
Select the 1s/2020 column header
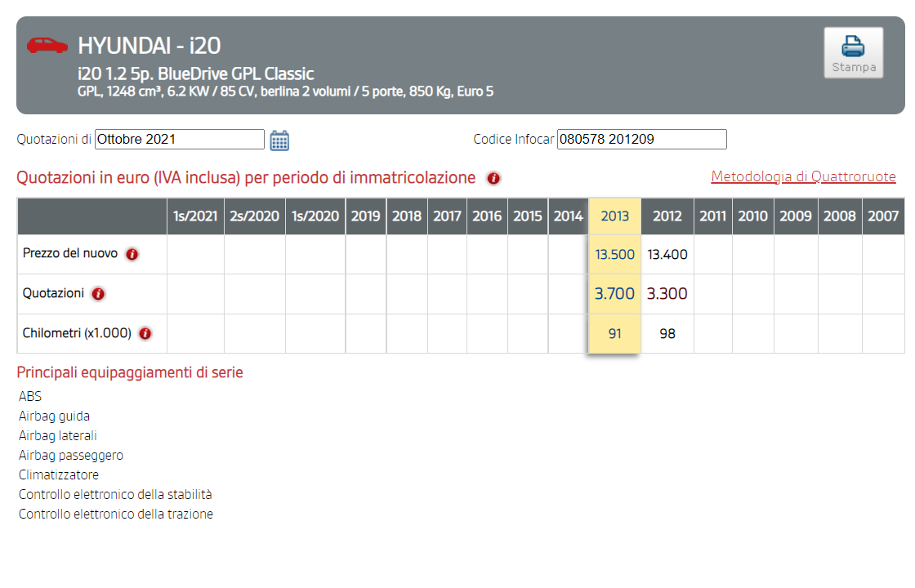(315, 216)
